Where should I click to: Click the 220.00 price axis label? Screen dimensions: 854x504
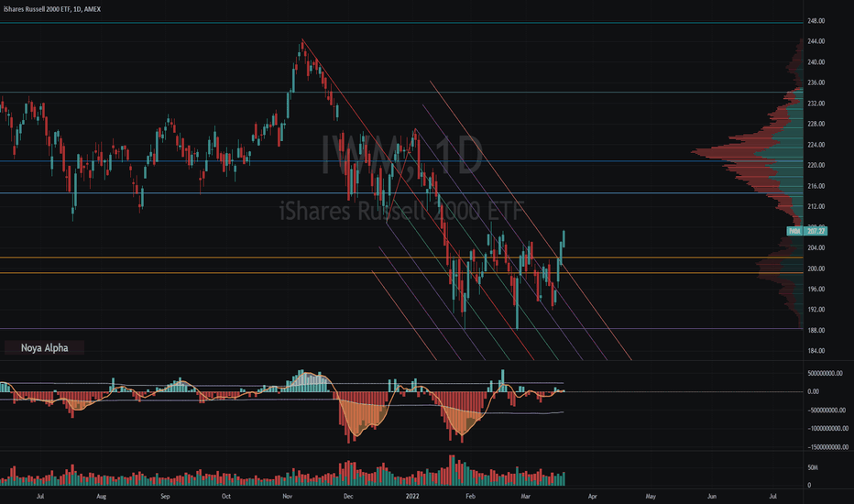pos(816,165)
